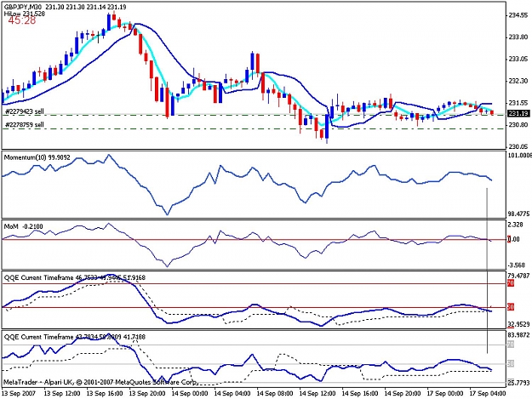Click the current price tag 231.19
The image size is (532, 399).
pyautogui.click(x=518, y=113)
